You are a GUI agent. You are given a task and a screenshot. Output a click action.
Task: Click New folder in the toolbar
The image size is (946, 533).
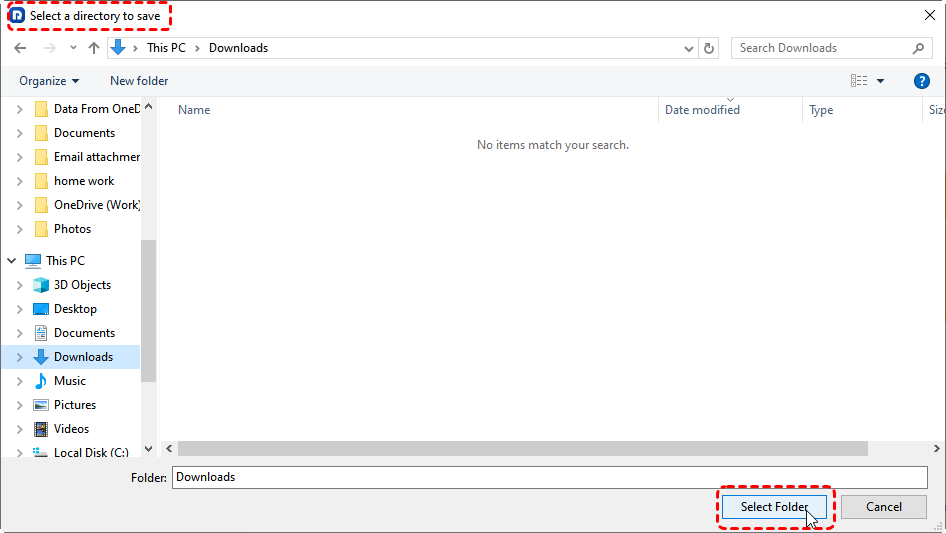pyautogui.click(x=139, y=81)
